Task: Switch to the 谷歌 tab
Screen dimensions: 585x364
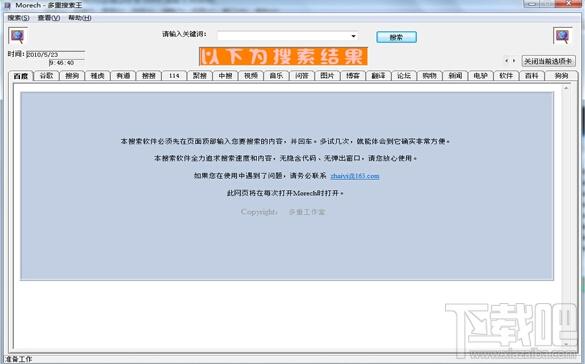Action: tap(47, 76)
